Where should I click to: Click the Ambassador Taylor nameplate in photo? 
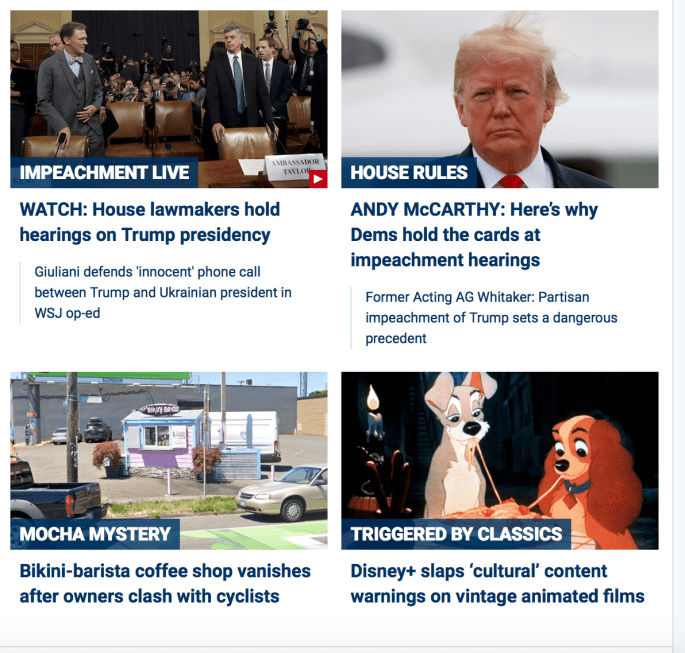296,166
